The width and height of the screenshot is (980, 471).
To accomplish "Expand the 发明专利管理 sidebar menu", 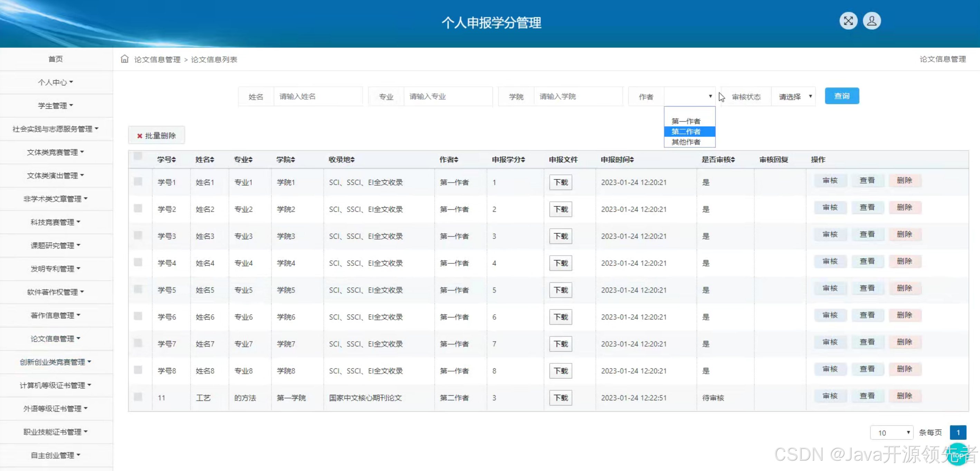I will (56, 269).
